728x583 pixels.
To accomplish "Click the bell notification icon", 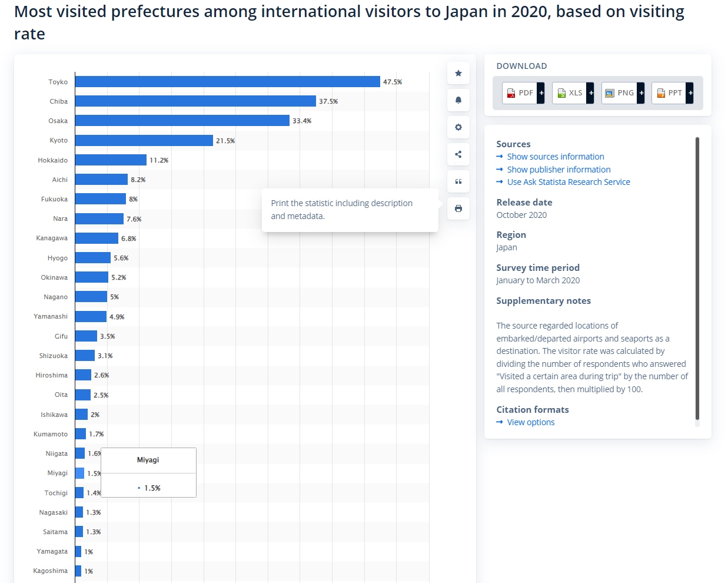I will [x=458, y=100].
